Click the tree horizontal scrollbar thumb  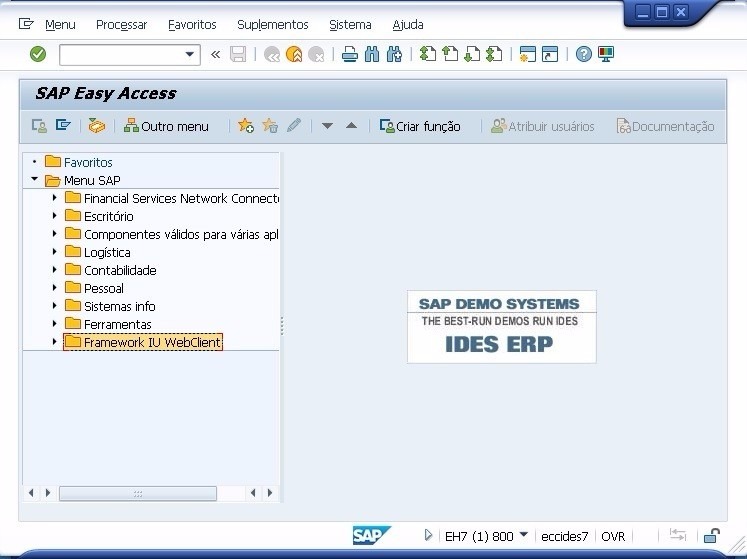pos(138,493)
